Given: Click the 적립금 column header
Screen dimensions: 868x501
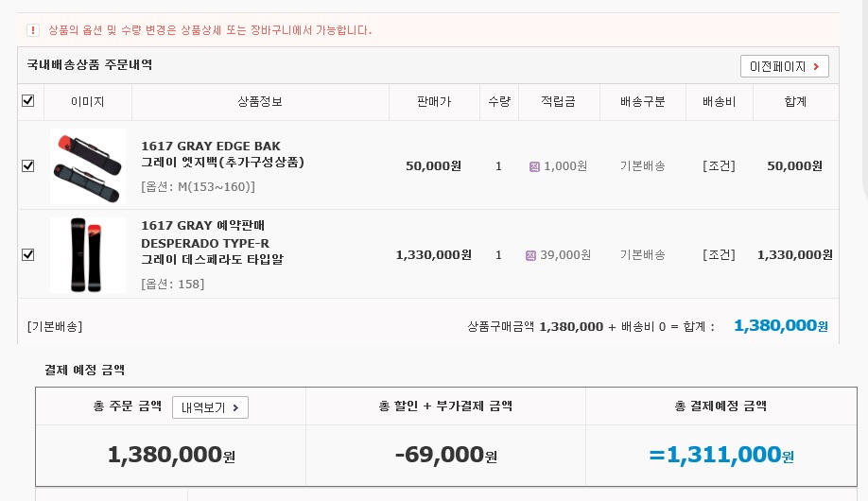Looking at the screenshot, I should pyautogui.click(x=559, y=102).
